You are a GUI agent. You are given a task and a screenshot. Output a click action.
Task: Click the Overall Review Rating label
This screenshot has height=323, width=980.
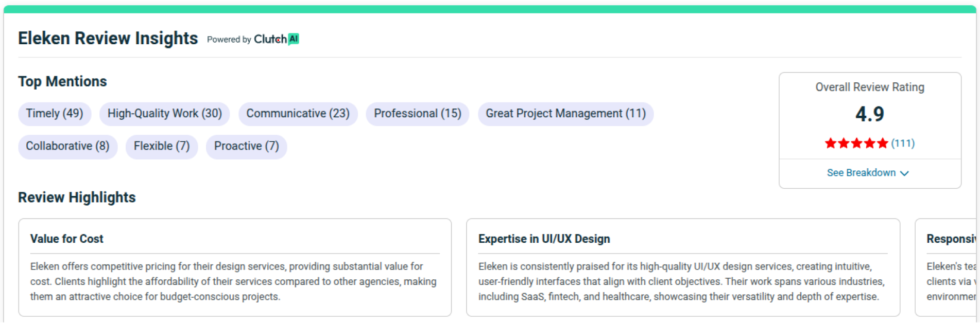869,87
